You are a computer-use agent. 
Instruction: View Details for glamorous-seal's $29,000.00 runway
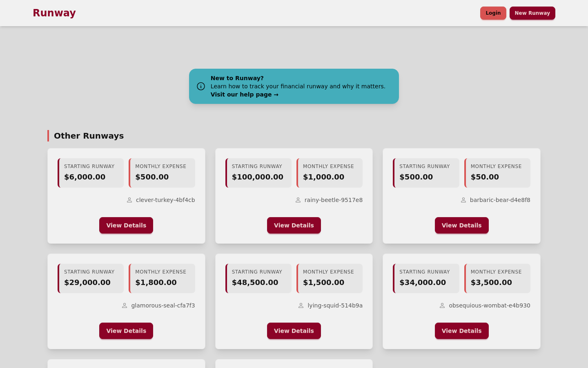click(x=126, y=331)
